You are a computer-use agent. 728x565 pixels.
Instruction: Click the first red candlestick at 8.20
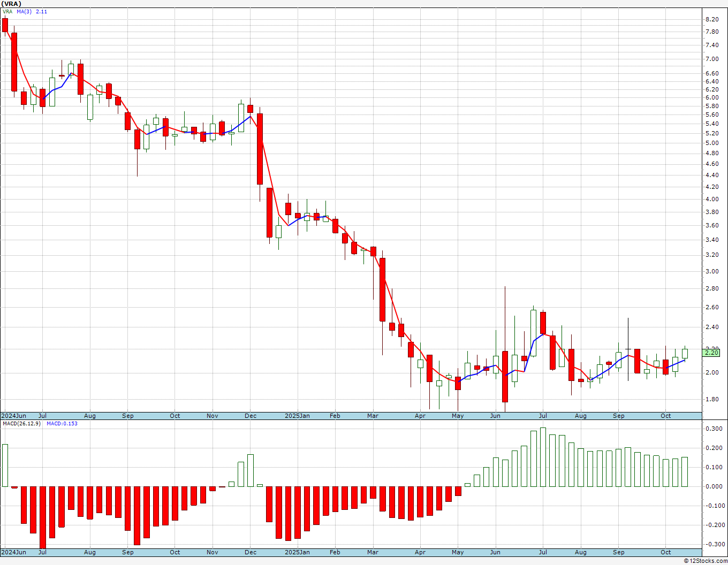(5, 25)
